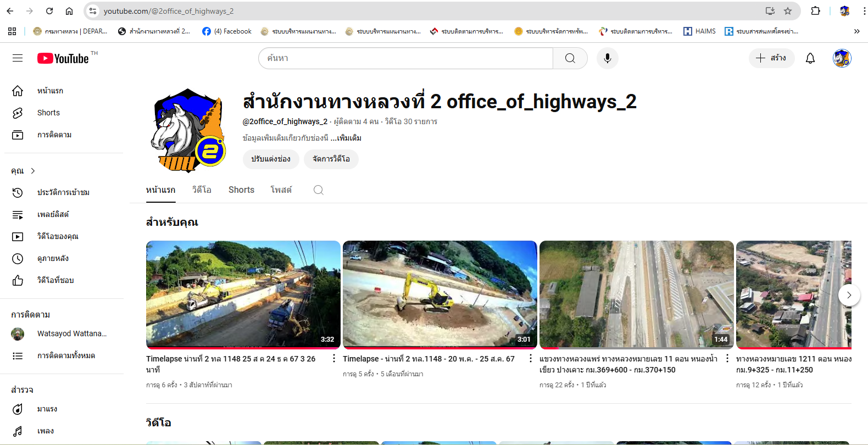The width and height of the screenshot is (868, 445).
Task: Open Chrome extensions puzzle icon
Action: coord(815,11)
